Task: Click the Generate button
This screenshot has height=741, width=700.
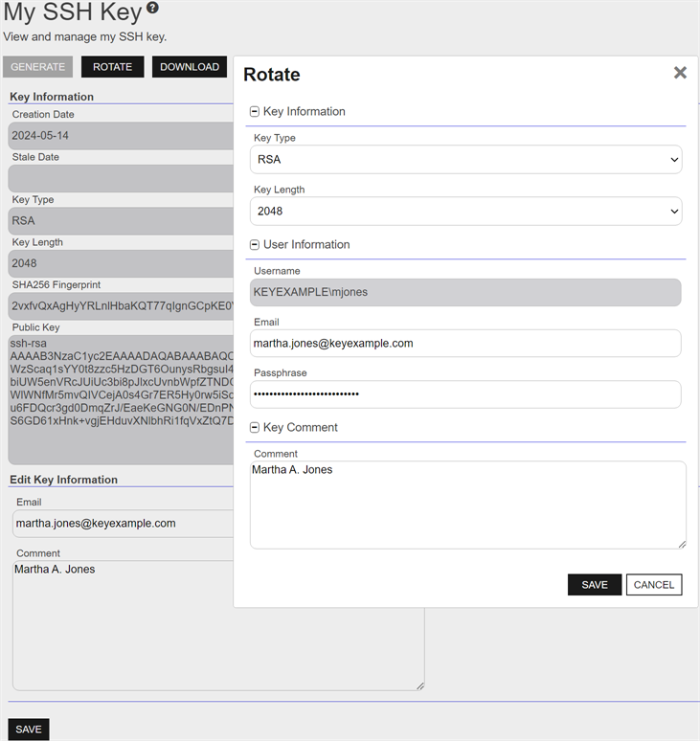Action: pyautogui.click(x=38, y=67)
